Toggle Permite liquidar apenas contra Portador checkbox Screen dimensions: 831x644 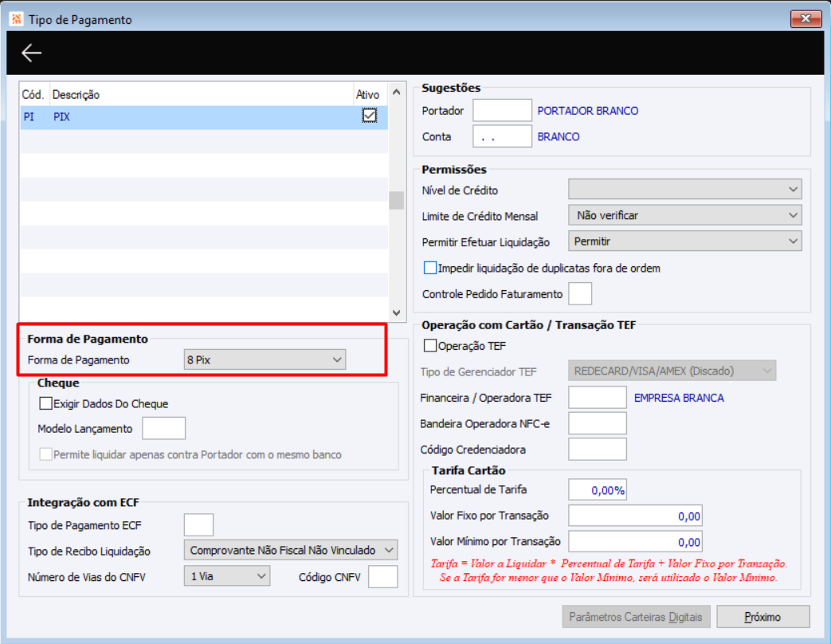pos(45,454)
